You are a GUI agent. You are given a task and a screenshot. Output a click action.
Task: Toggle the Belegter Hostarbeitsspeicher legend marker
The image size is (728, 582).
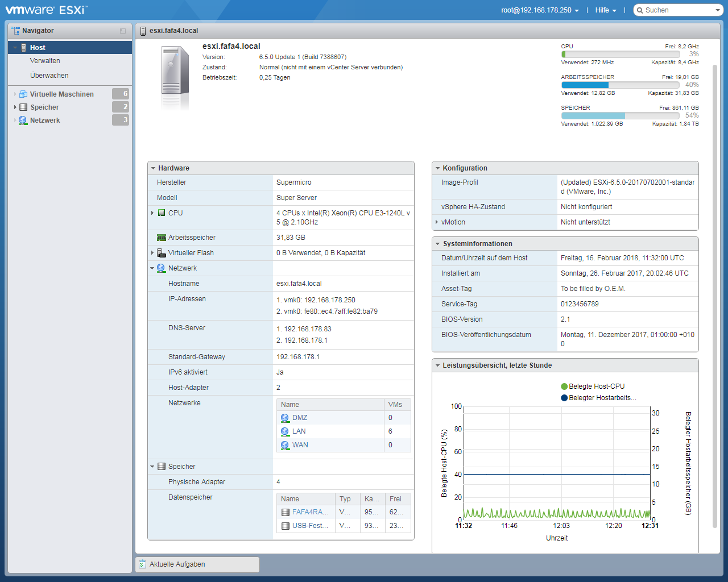click(x=564, y=398)
